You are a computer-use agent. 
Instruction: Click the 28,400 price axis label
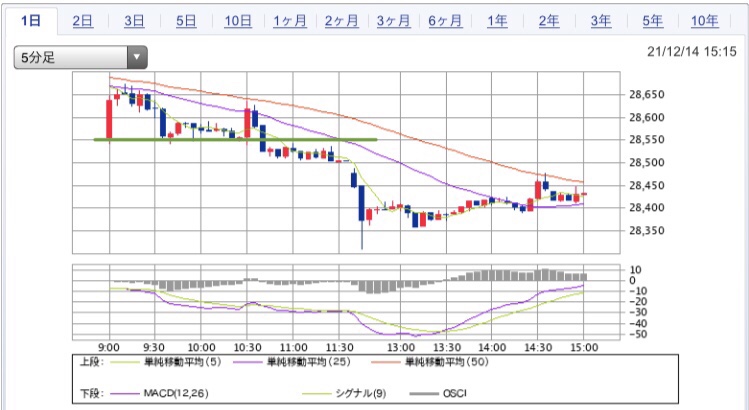tap(647, 207)
